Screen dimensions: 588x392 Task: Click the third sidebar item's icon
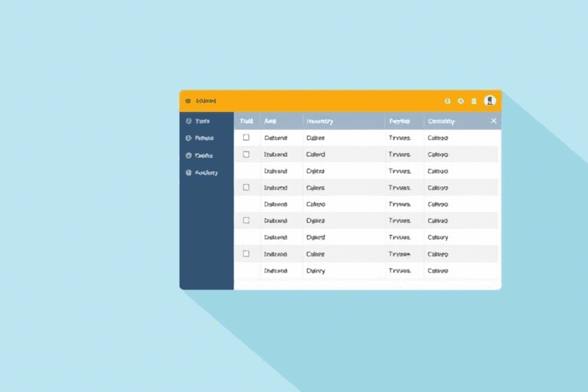(x=188, y=155)
